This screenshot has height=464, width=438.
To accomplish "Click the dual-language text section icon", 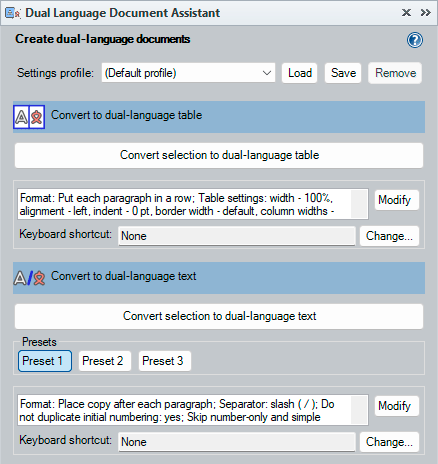I will point(29,278).
